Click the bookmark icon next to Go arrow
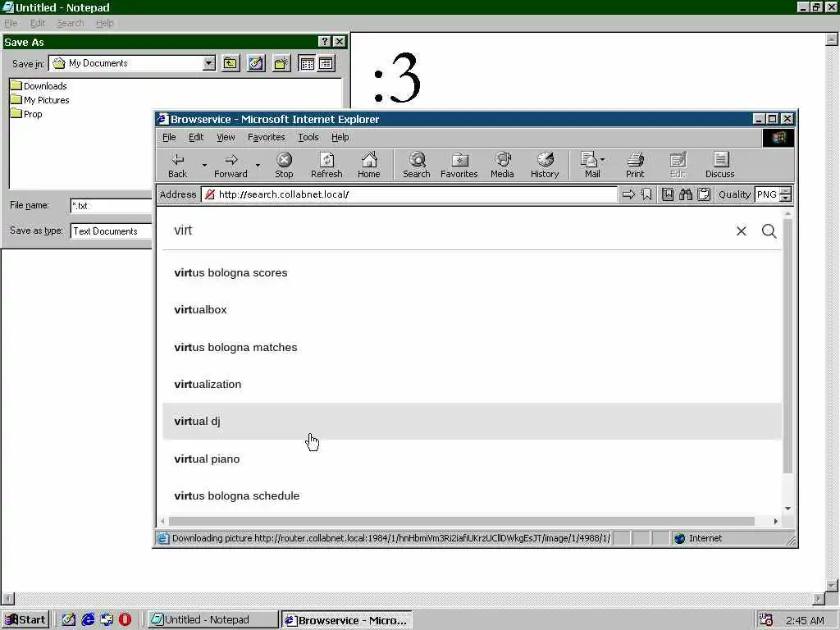 [x=646, y=194]
